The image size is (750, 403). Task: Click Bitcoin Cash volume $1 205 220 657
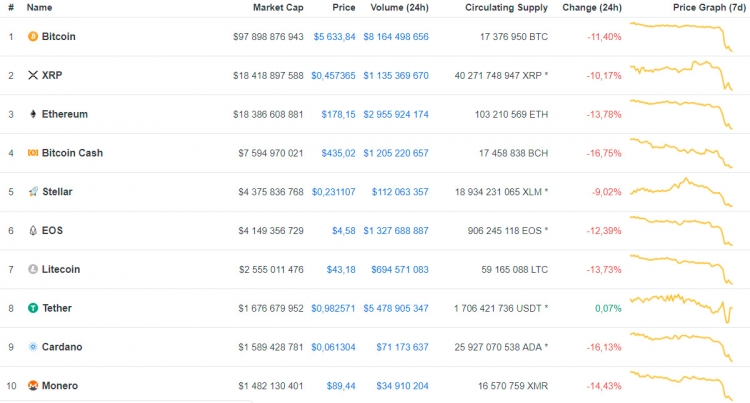click(396, 153)
